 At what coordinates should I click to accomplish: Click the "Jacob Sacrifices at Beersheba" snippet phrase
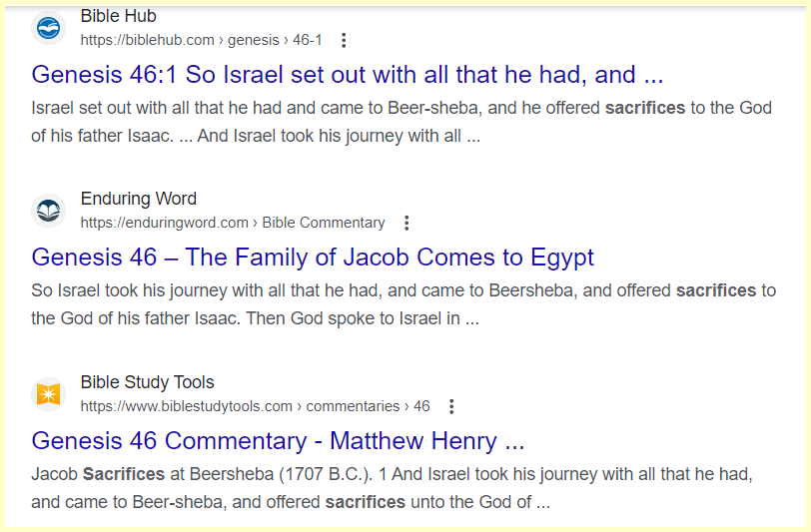(150, 472)
